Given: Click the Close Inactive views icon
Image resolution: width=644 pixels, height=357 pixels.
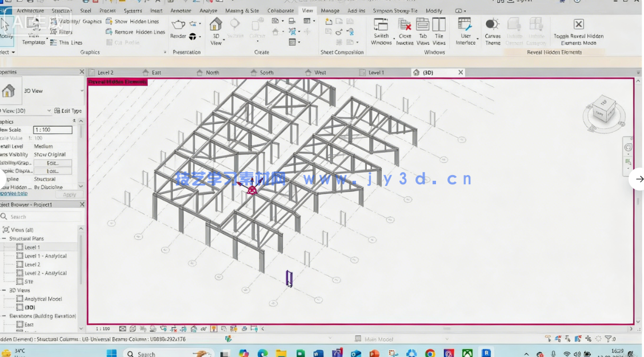Looking at the screenshot, I should pyautogui.click(x=405, y=31).
